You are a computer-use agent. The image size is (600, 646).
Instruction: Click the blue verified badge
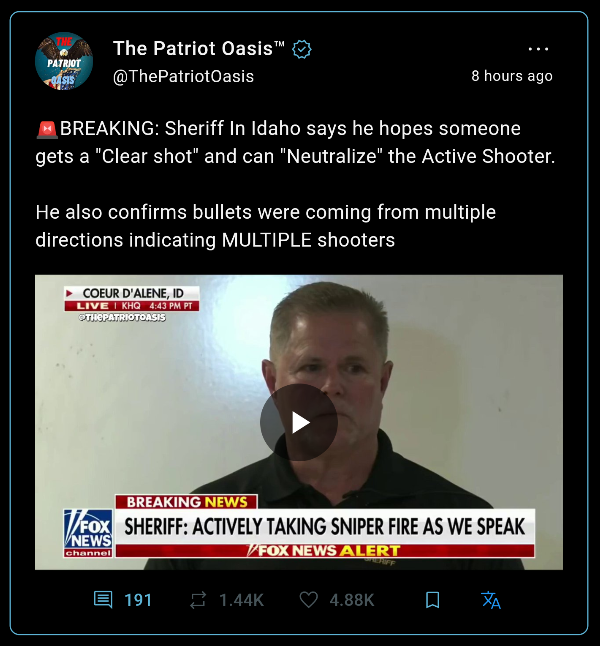tap(302, 49)
